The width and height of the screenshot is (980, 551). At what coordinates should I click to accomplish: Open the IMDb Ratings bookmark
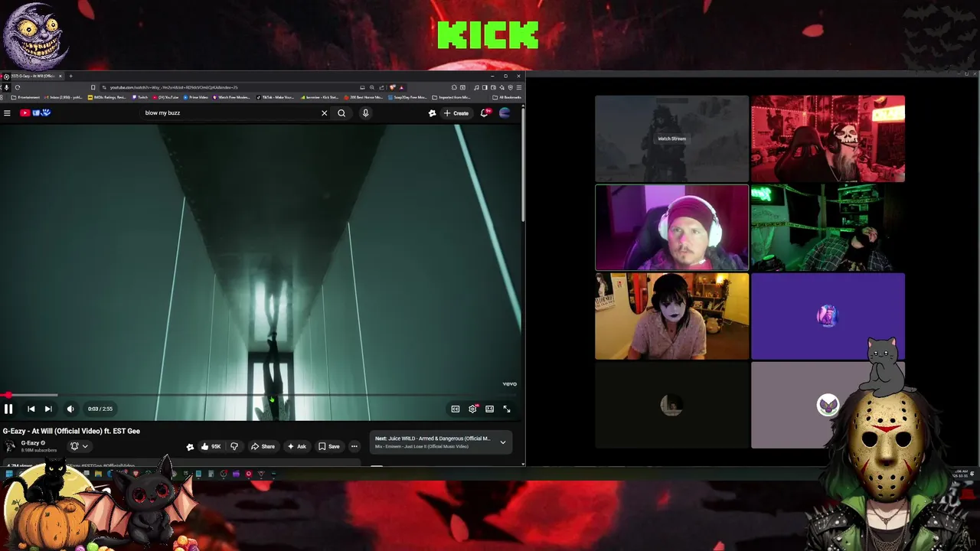(x=108, y=97)
